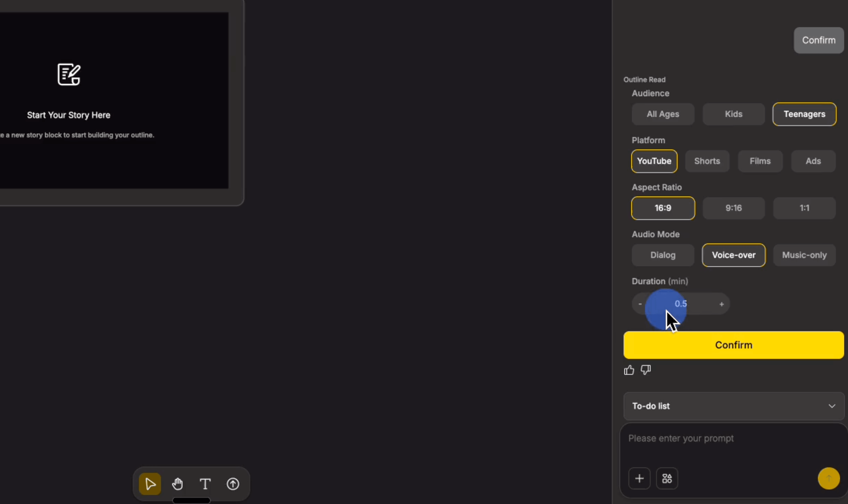This screenshot has height=504, width=848.
Task: Increase duration with plus stepper
Action: click(721, 304)
